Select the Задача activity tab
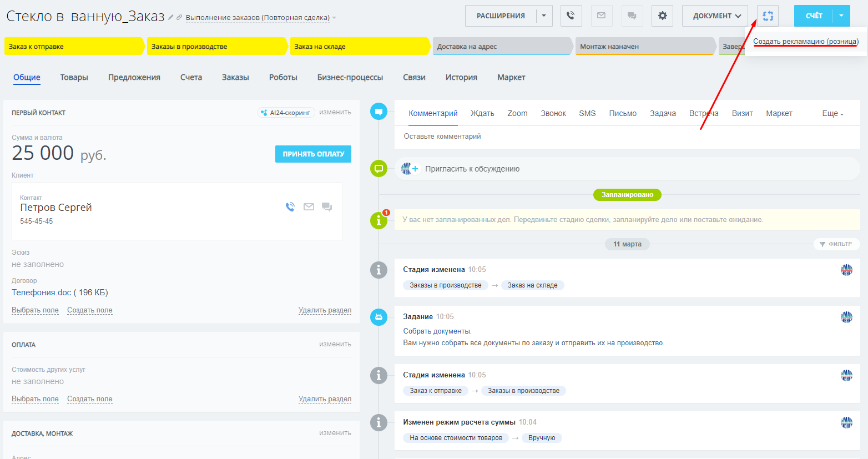 tap(663, 114)
